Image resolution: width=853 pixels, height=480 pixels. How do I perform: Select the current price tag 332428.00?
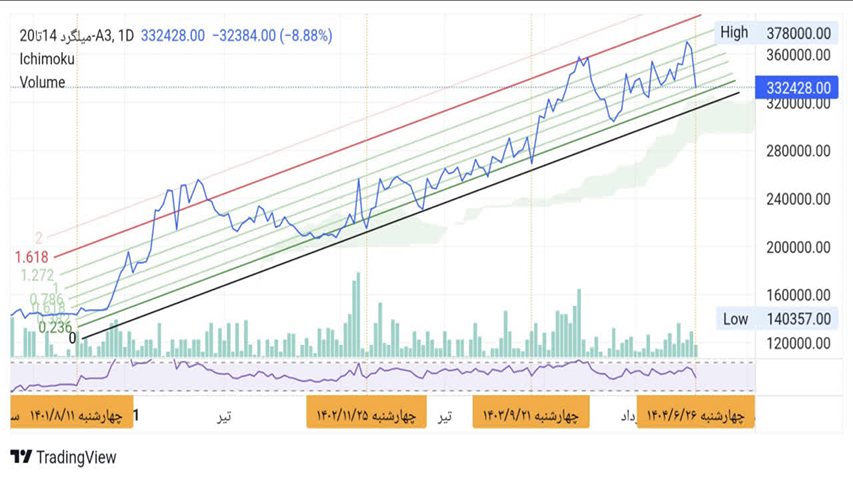click(x=799, y=88)
